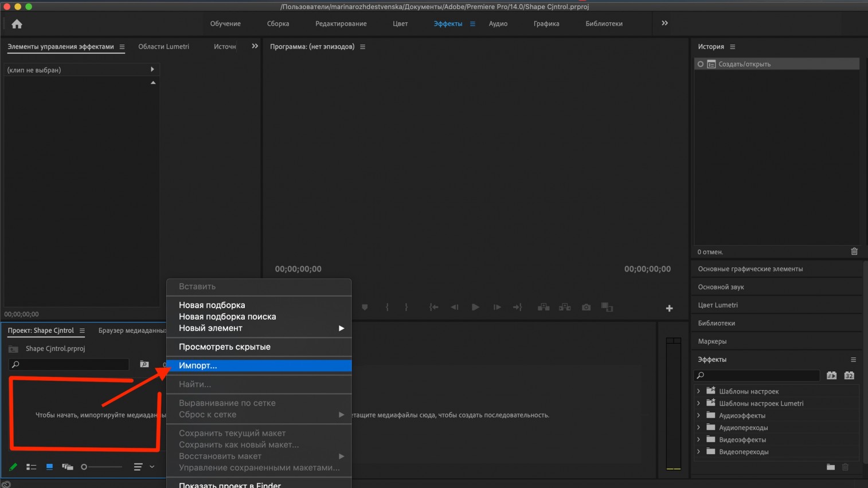Play the Program monitor
Image resolution: width=868 pixels, height=488 pixels.
(475, 308)
